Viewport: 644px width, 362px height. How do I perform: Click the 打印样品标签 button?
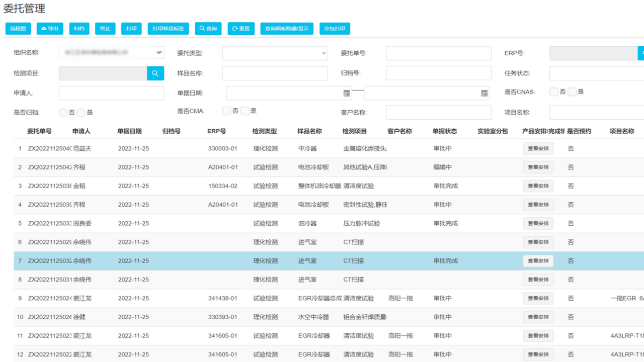[168, 29]
